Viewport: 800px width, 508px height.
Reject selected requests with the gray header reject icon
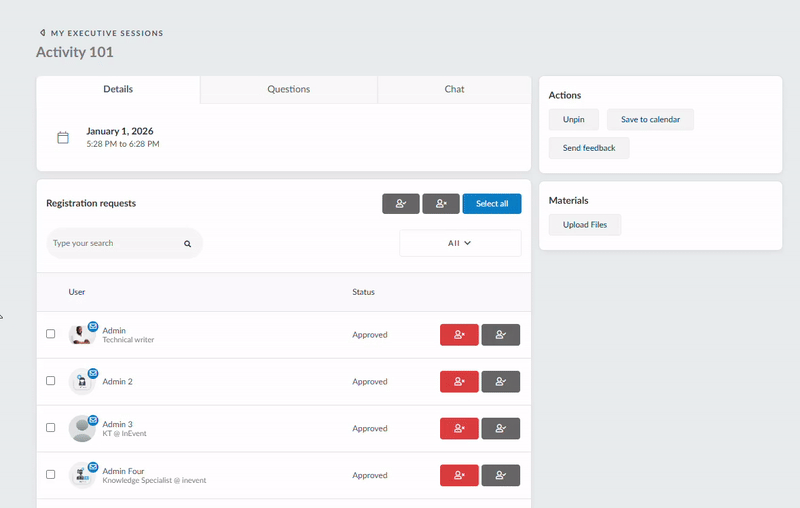pos(441,204)
